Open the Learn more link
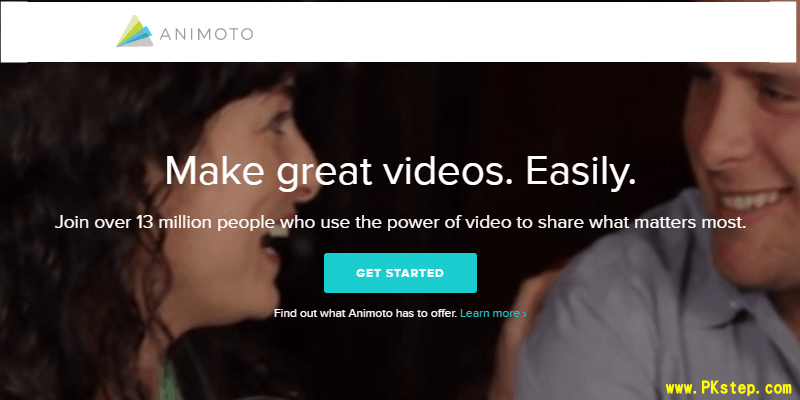 [490, 313]
